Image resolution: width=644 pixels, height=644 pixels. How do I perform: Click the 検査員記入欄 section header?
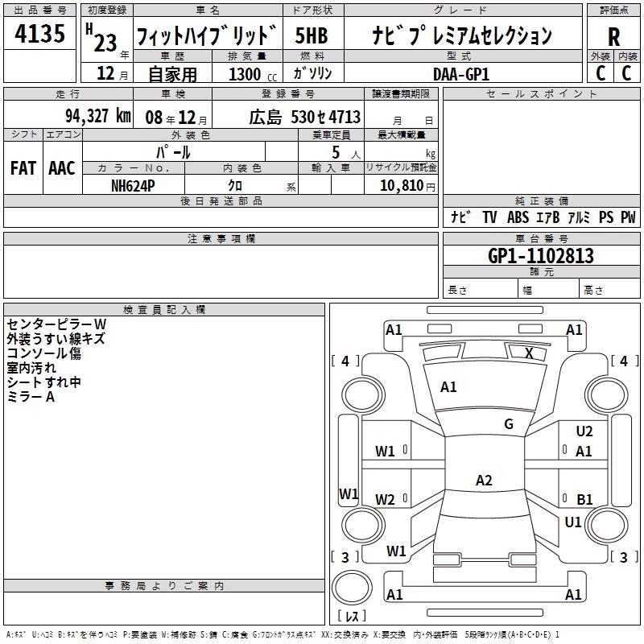click(164, 310)
